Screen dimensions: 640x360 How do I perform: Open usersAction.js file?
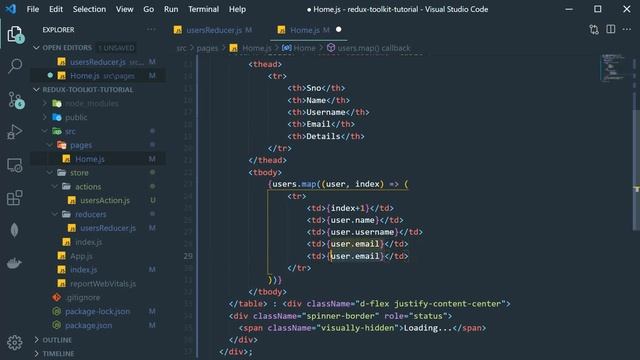(98, 200)
